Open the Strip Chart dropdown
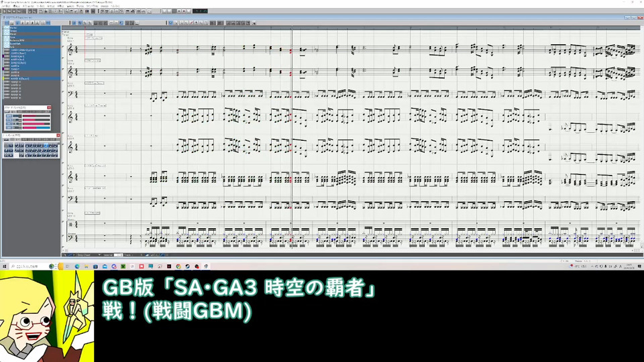Viewport: 644px width, 362px height. (x=89, y=255)
